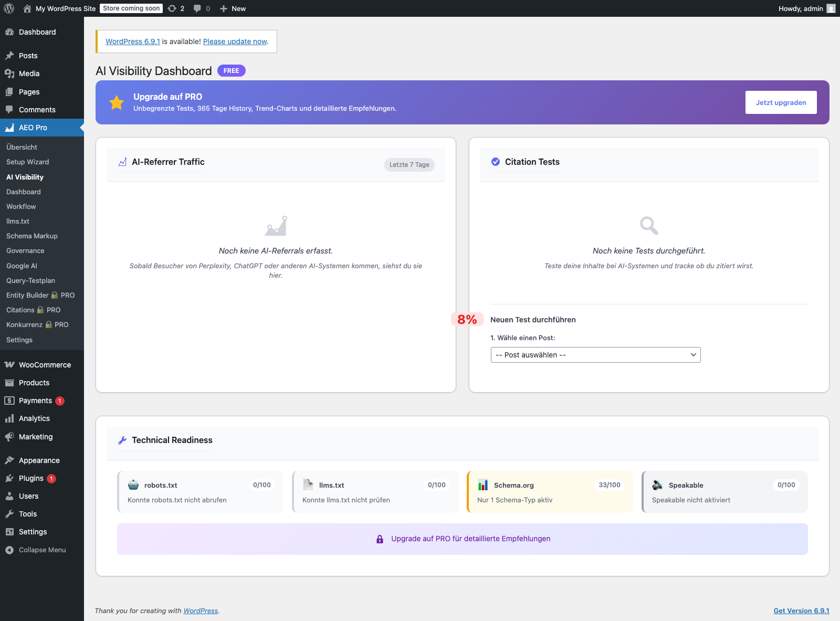840x621 pixels.
Task: Click the comments bubble icon in admin bar
Action: pyautogui.click(x=197, y=8)
